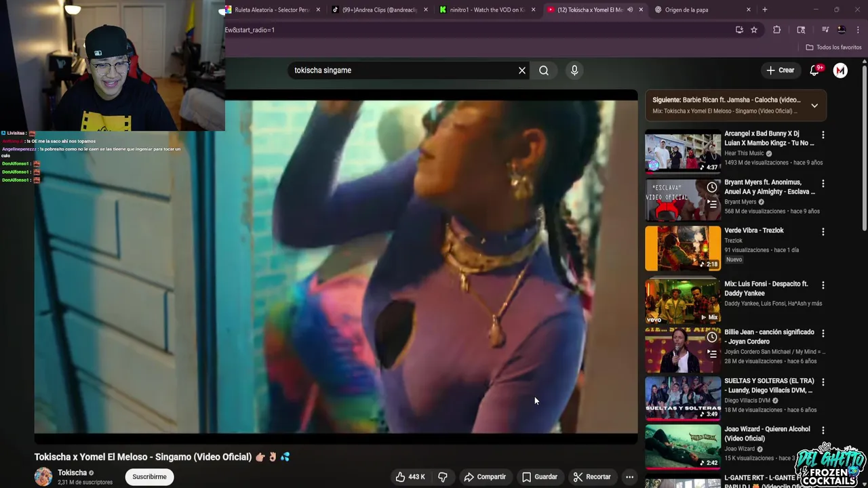Screen dimensions: 868x488
Task: Open the media control icon in toolbar
Action: pos(825,30)
